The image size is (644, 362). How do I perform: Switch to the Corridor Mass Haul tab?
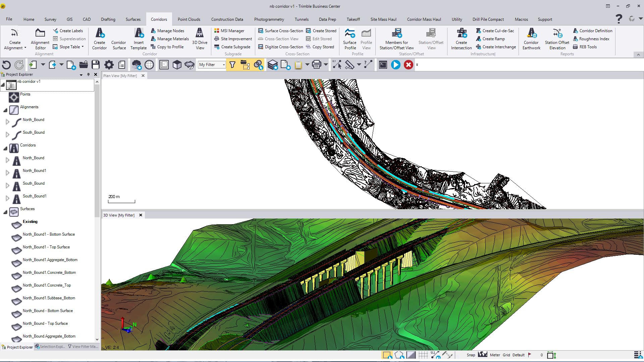pos(424,19)
